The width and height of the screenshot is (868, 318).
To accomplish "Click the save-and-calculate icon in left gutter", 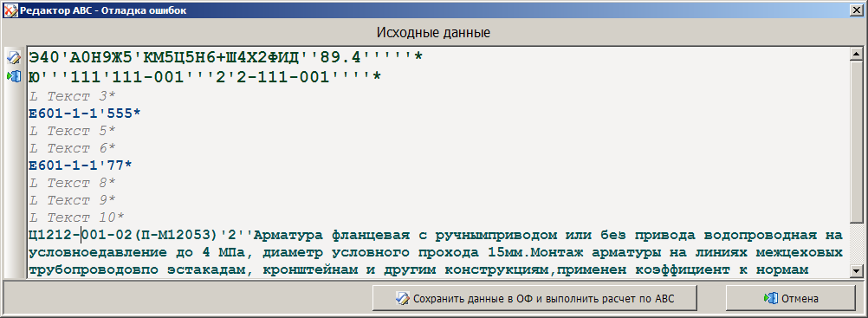I will [x=13, y=57].
